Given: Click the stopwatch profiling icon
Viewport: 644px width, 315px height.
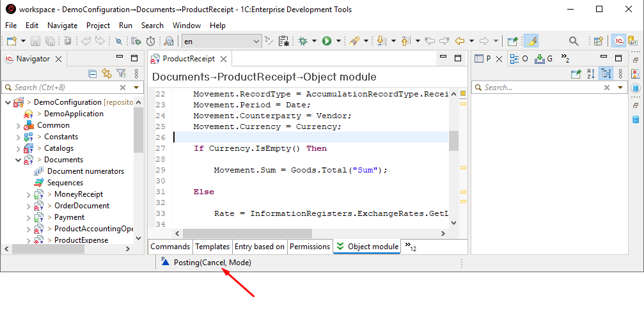Looking at the screenshot, I should 152,41.
